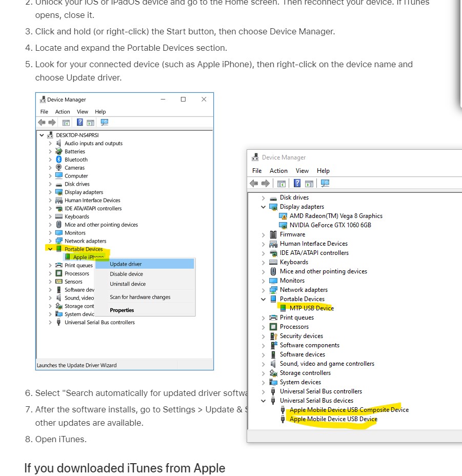Expand Firmware node in front Device Manager
The image size is (462, 476).
pyautogui.click(x=263, y=234)
